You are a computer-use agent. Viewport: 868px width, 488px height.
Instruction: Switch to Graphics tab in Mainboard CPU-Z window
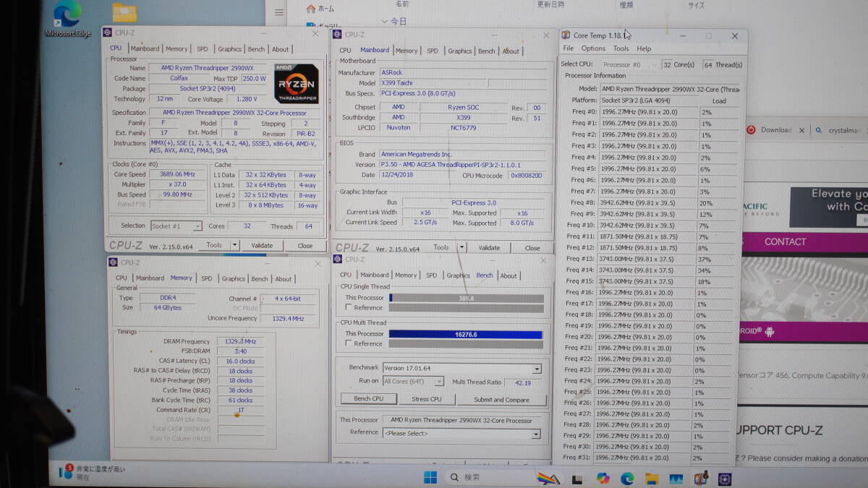pos(459,51)
